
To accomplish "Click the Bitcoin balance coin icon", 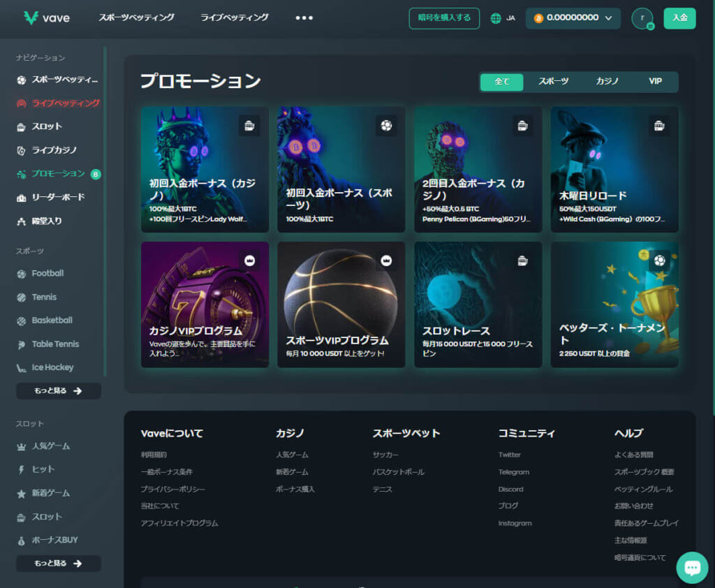I will 538,18.
